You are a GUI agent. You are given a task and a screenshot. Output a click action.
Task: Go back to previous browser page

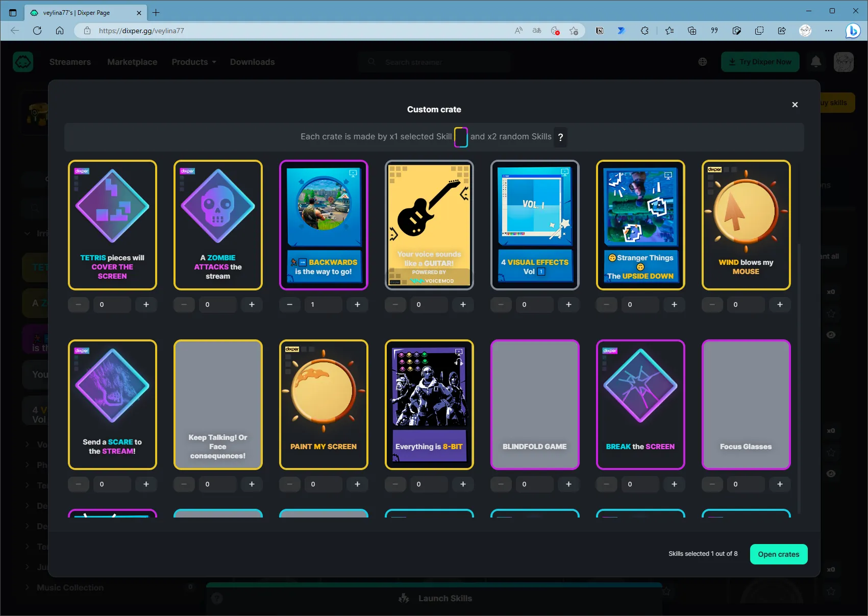click(x=15, y=31)
